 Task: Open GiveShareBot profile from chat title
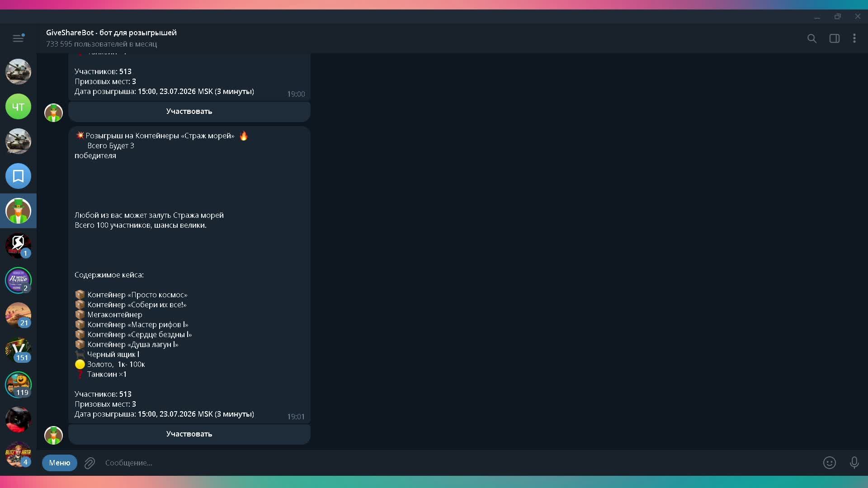[111, 33]
